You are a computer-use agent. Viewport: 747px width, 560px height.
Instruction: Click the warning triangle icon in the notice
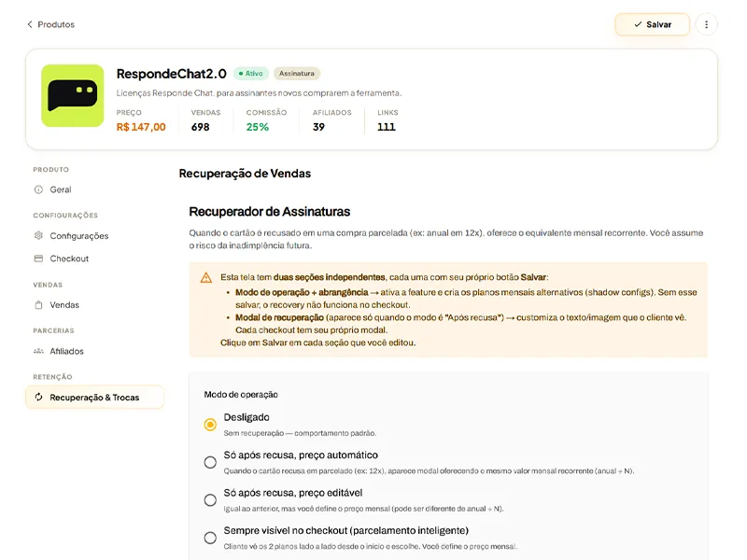(x=205, y=277)
